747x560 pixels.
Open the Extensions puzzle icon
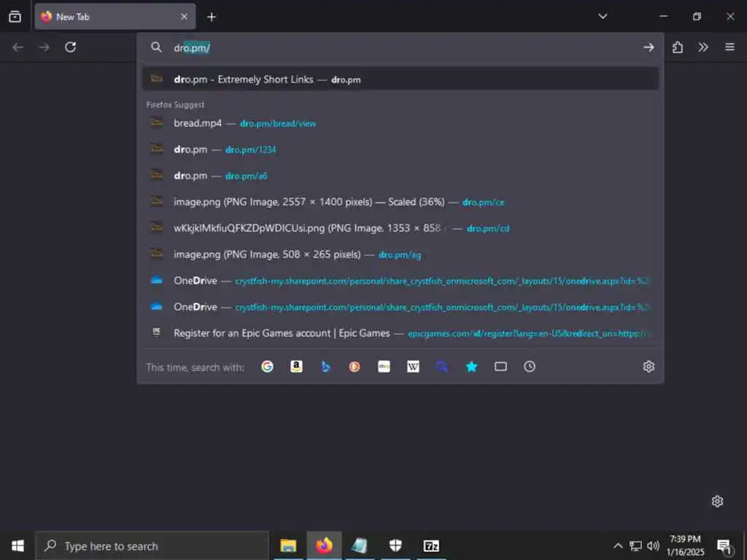(x=678, y=47)
